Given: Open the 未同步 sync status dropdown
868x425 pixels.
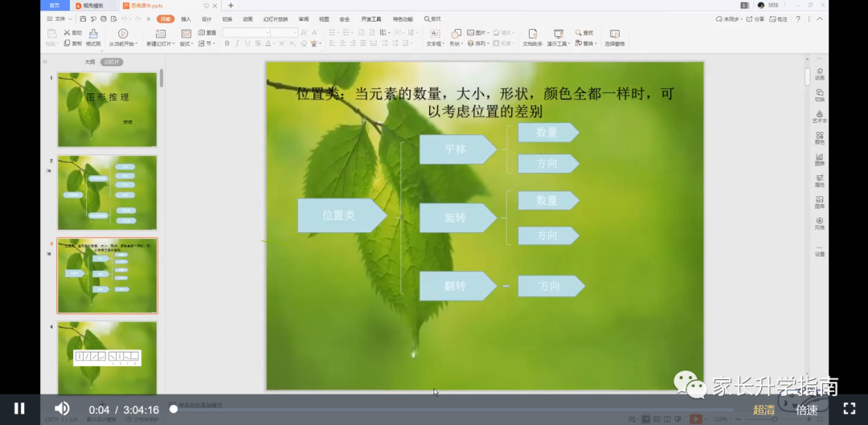Looking at the screenshot, I should [728, 18].
